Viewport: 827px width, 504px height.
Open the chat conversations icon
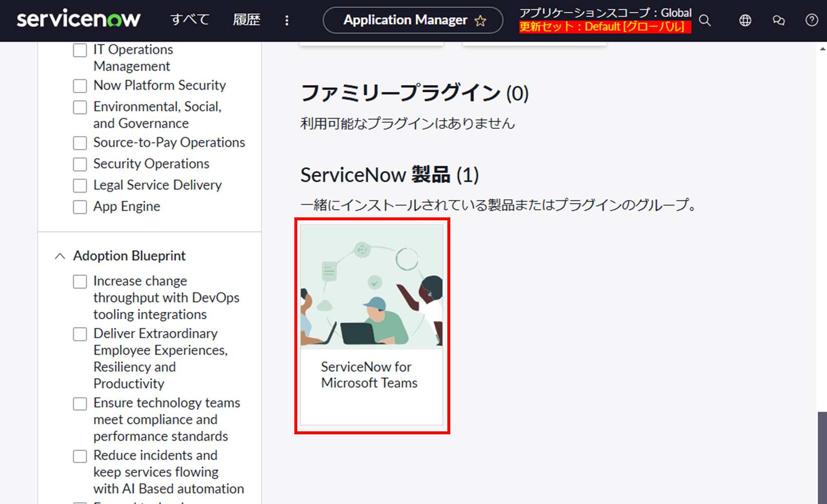coord(779,20)
